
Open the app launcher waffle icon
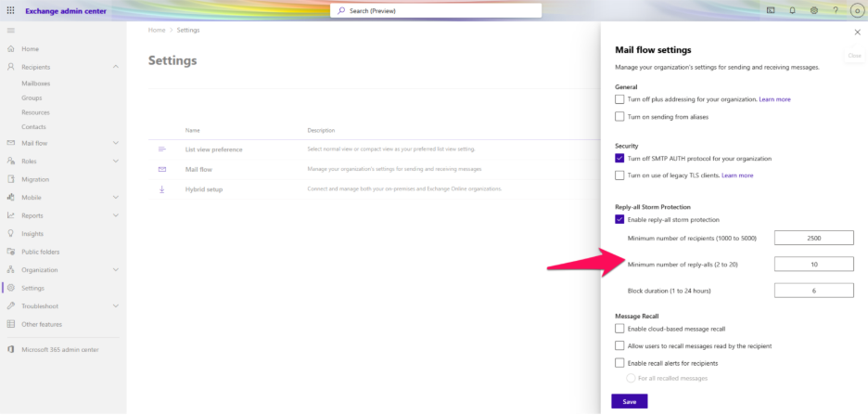pyautogui.click(x=11, y=10)
